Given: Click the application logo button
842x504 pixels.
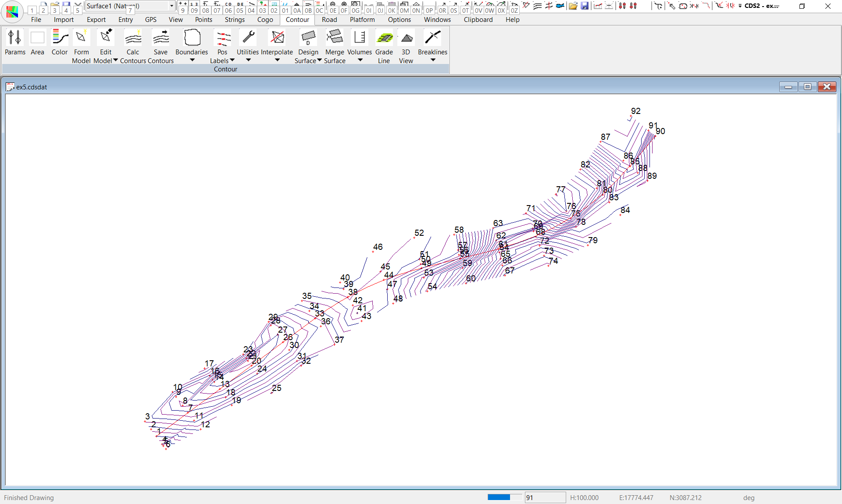Looking at the screenshot, I should click(12, 11).
